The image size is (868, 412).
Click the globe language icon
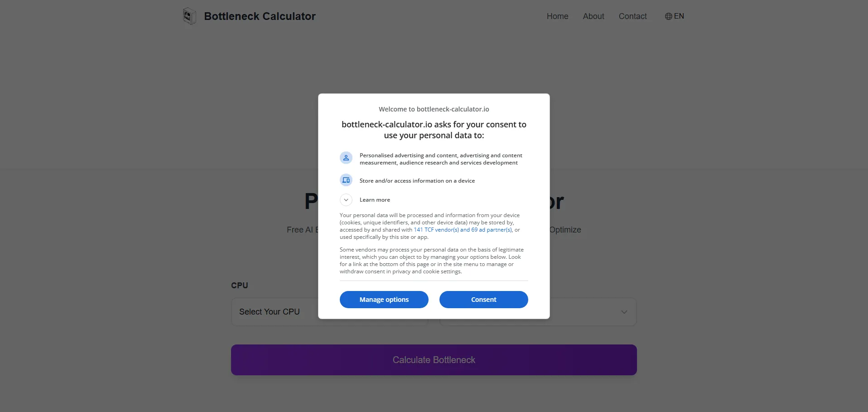click(668, 16)
